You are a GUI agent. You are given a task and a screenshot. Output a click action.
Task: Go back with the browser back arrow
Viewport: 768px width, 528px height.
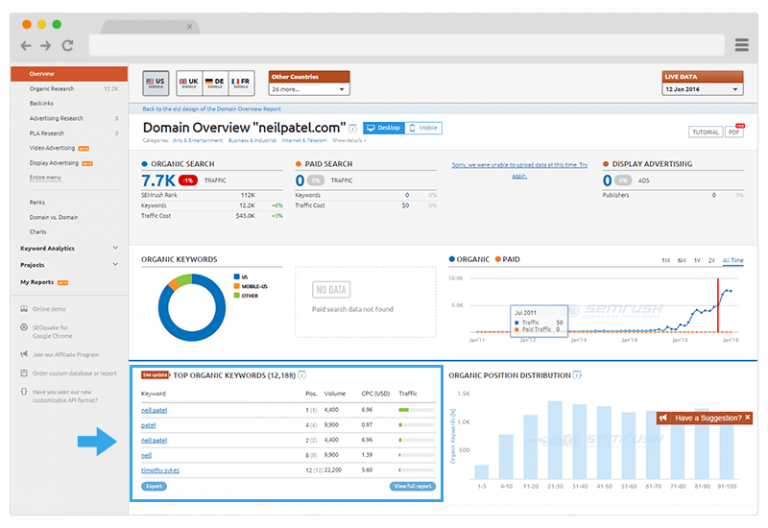(26, 45)
